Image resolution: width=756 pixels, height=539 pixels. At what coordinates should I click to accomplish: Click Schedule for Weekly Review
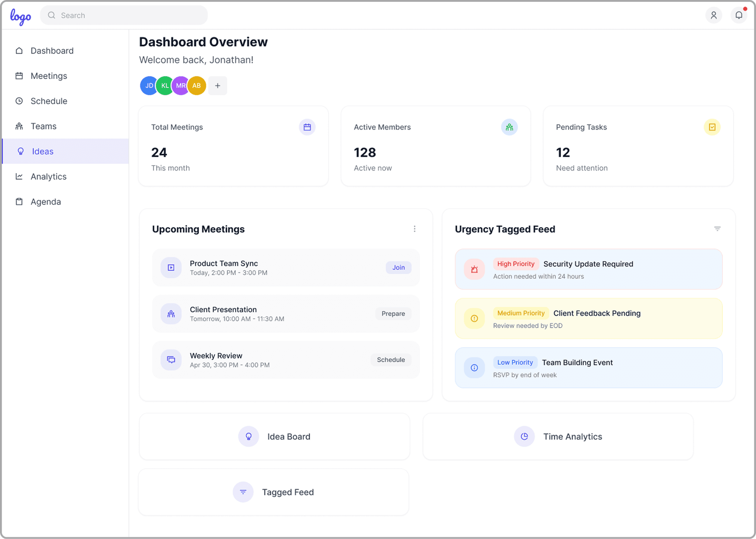[391, 360]
